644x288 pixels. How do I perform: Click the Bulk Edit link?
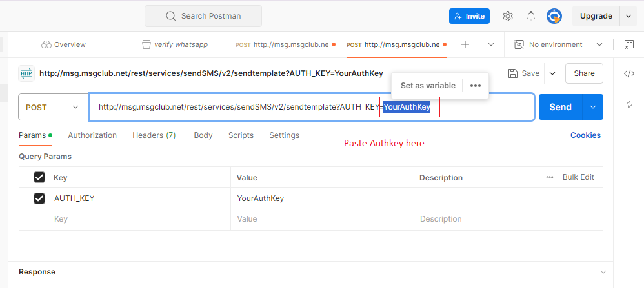(x=578, y=177)
